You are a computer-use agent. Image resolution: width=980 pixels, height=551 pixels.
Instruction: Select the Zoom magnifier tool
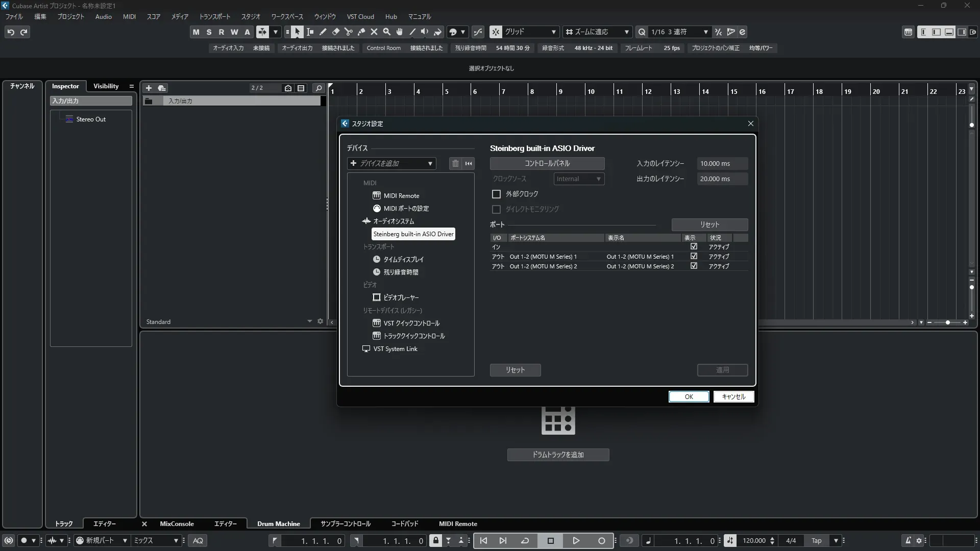click(x=387, y=32)
